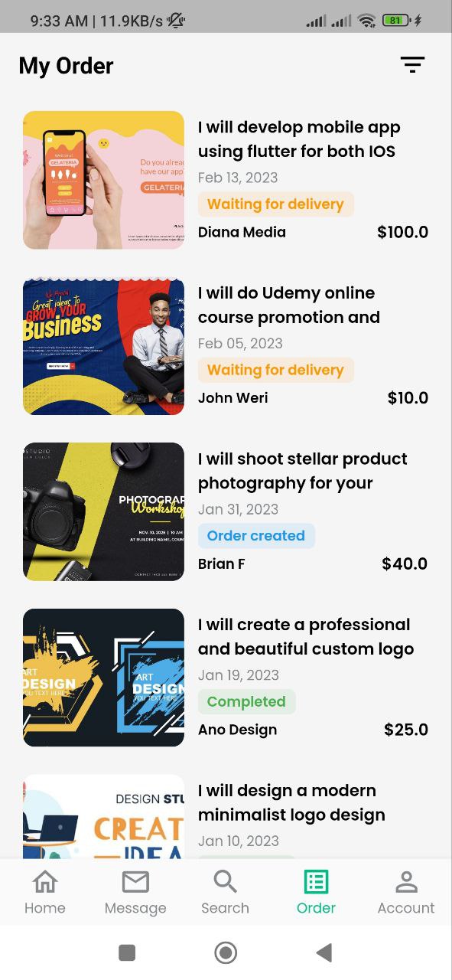
Task: Open the product photography order thumbnail
Action: [103, 511]
